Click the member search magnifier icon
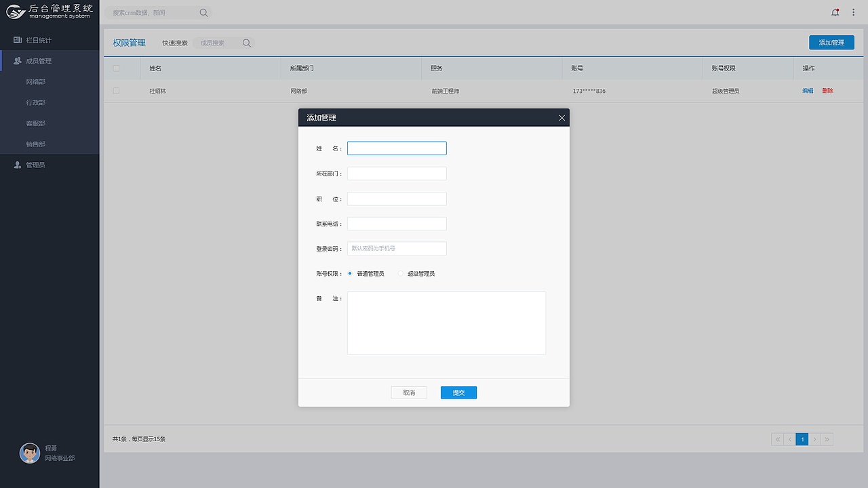Image resolution: width=868 pixels, height=488 pixels. (247, 43)
